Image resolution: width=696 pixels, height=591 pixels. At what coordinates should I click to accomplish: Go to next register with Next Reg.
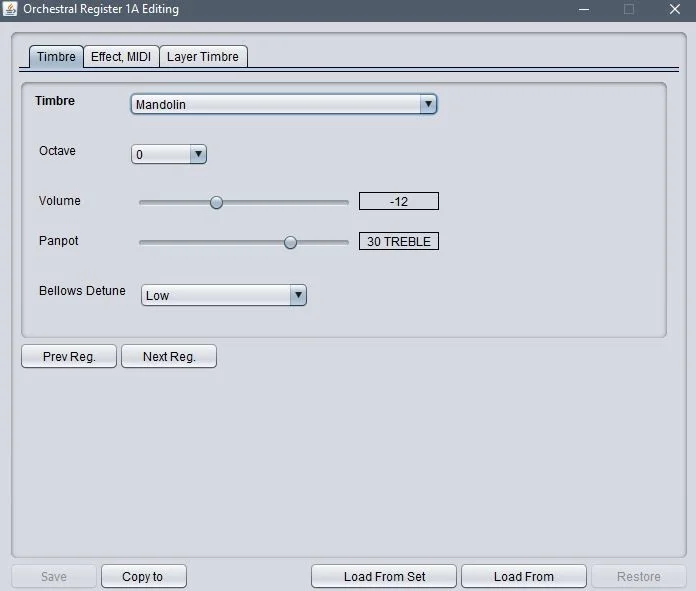169,356
